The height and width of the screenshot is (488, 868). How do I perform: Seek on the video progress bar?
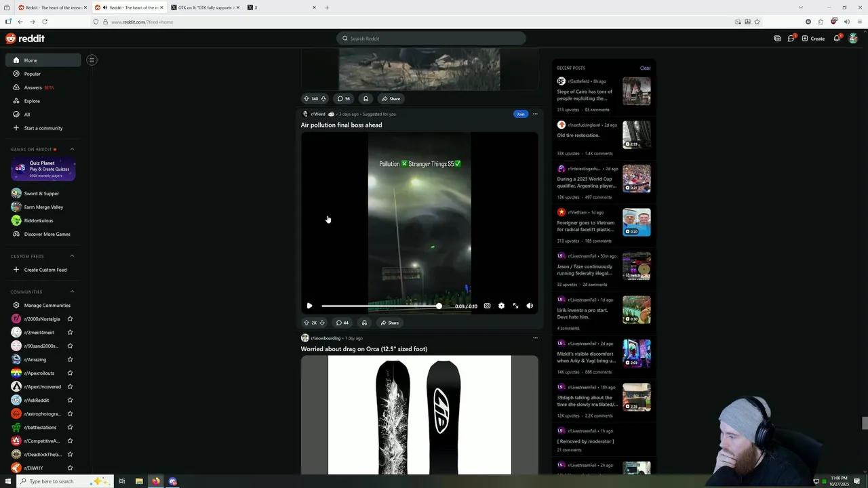pos(382,306)
